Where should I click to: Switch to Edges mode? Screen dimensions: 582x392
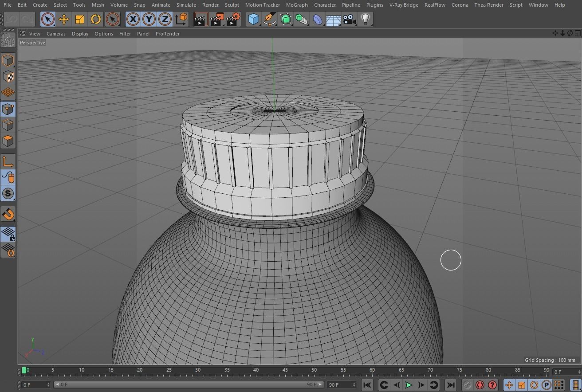[8, 125]
